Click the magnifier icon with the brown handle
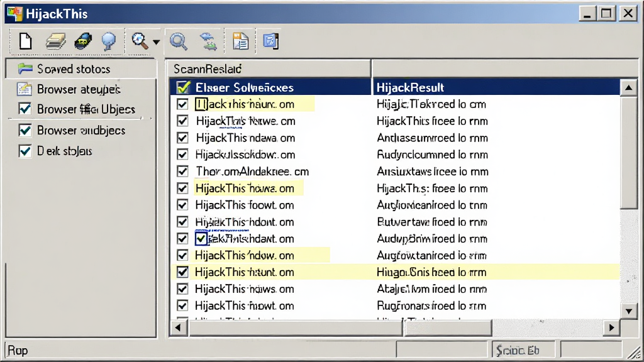Image resolution: width=644 pixels, height=362 pixels. (x=140, y=41)
